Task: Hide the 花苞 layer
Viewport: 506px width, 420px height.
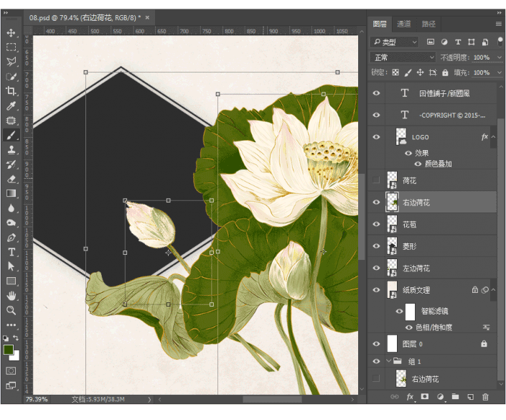Action: click(x=376, y=224)
